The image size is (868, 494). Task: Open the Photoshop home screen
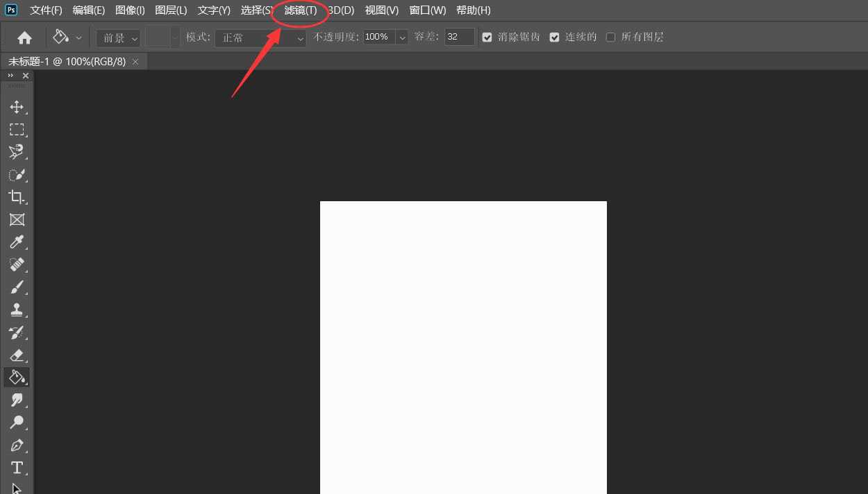point(24,37)
